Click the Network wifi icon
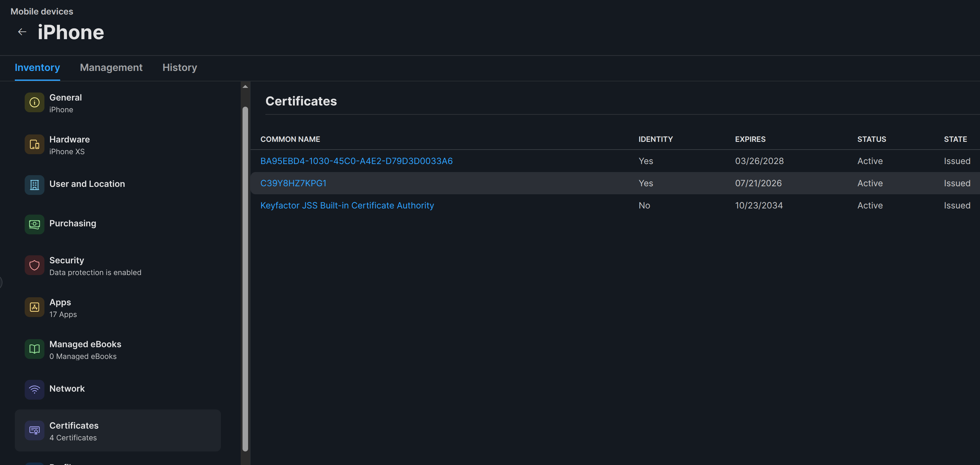 coord(34,390)
